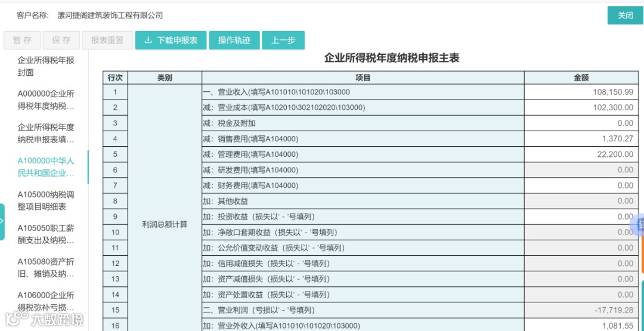Go back with 上一步 button
The image size is (644, 331).
click(x=283, y=40)
